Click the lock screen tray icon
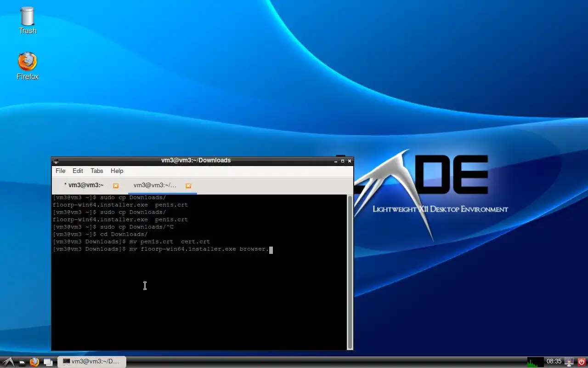The width and height of the screenshot is (588, 368). click(x=569, y=362)
